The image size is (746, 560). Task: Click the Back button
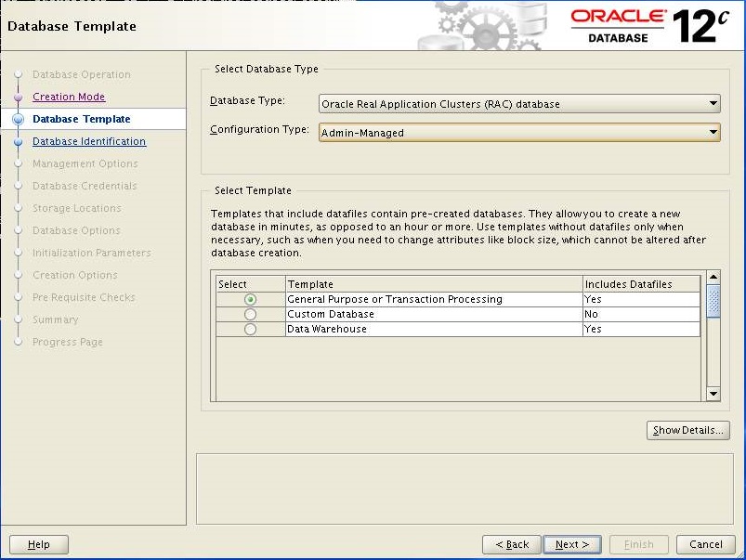click(x=512, y=544)
